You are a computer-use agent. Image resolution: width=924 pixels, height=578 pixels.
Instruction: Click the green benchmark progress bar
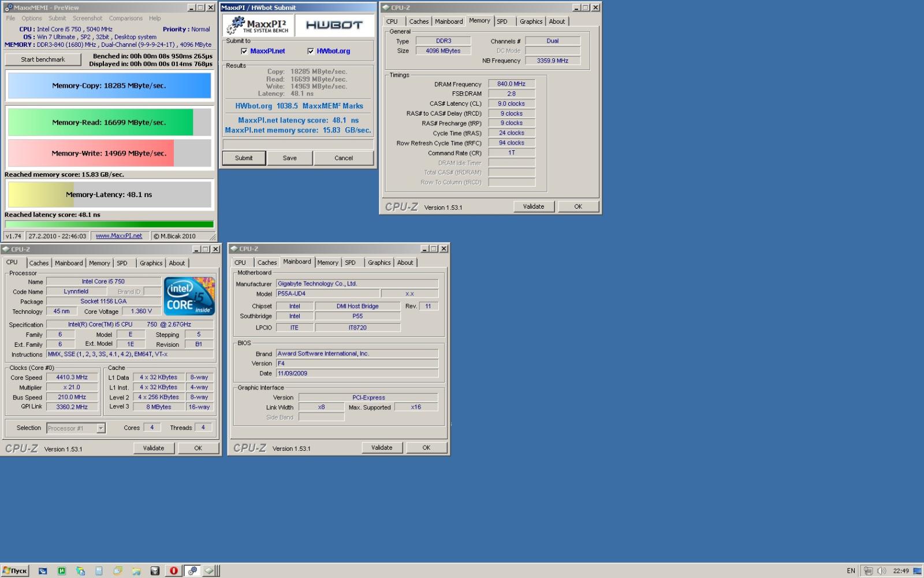(109, 224)
